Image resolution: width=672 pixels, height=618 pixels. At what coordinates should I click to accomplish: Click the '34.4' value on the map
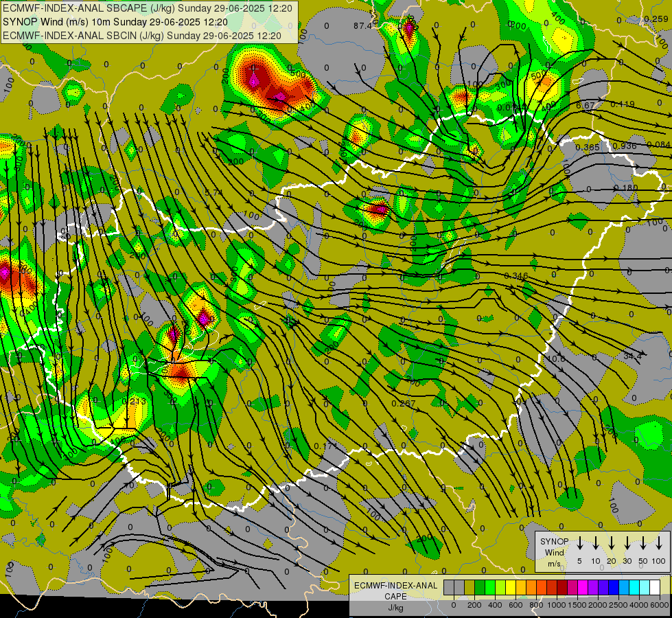click(x=633, y=356)
